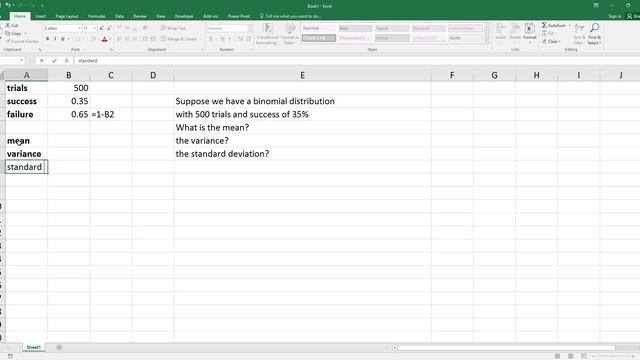Decrease font size with the small A icon
This screenshot has width=640, height=360.
[109, 28]
